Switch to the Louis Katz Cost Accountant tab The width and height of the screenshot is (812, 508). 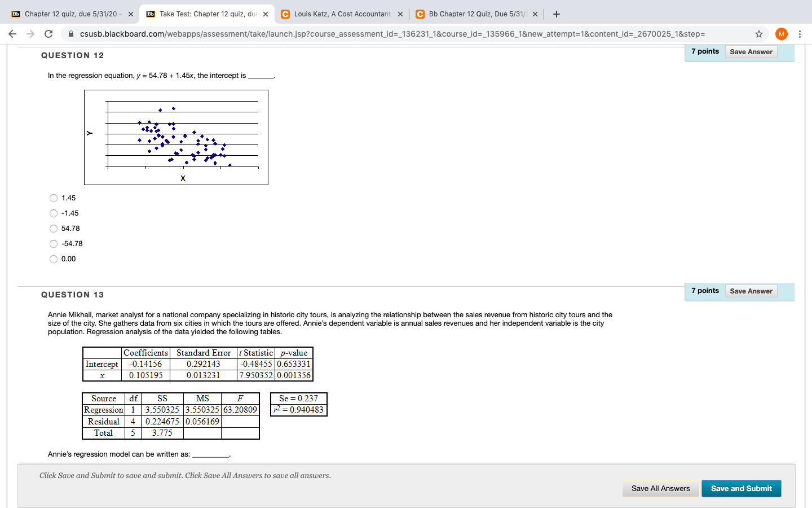(x=338, y=14)
